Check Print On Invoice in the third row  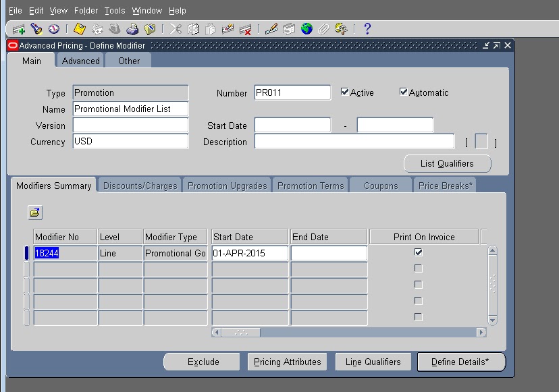(419, 284)
